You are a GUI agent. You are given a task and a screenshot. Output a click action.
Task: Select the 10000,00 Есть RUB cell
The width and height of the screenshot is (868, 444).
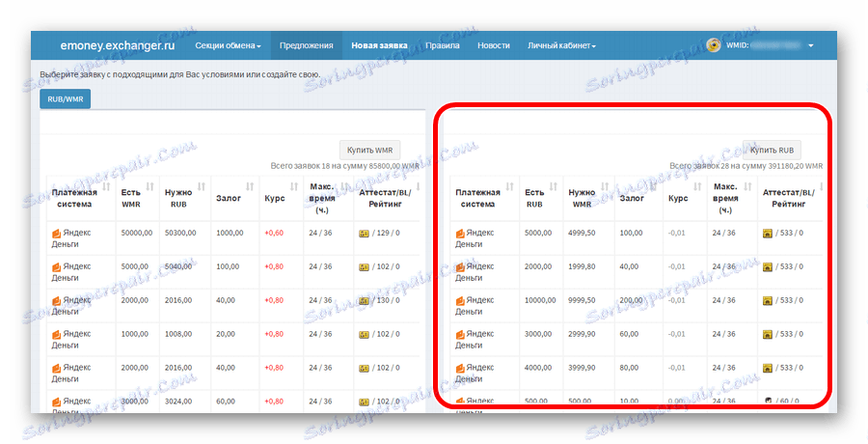click(540, 300)
